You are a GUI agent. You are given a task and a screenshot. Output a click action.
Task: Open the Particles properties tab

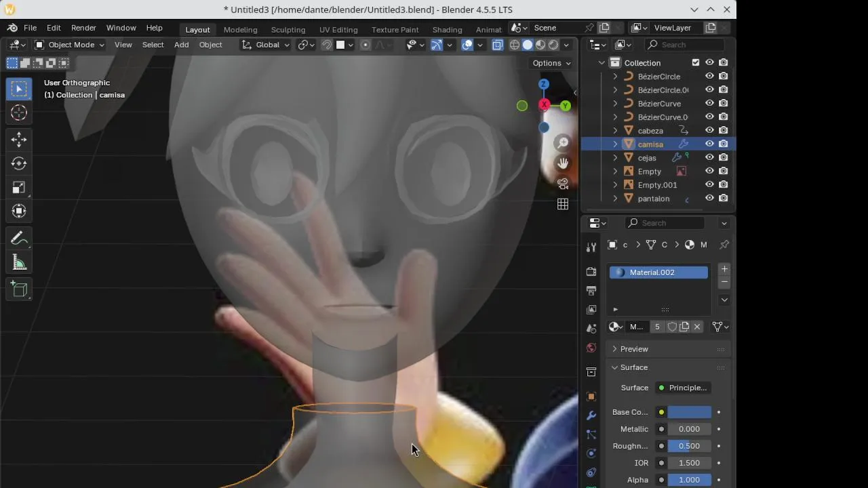coord(591,434)
